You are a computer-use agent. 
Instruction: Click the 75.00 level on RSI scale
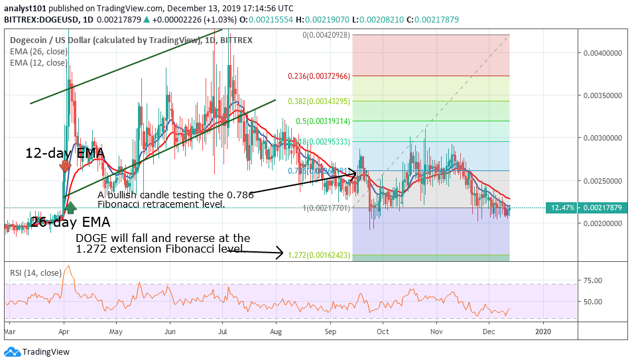pyautogui.click(x=595, y=280)
